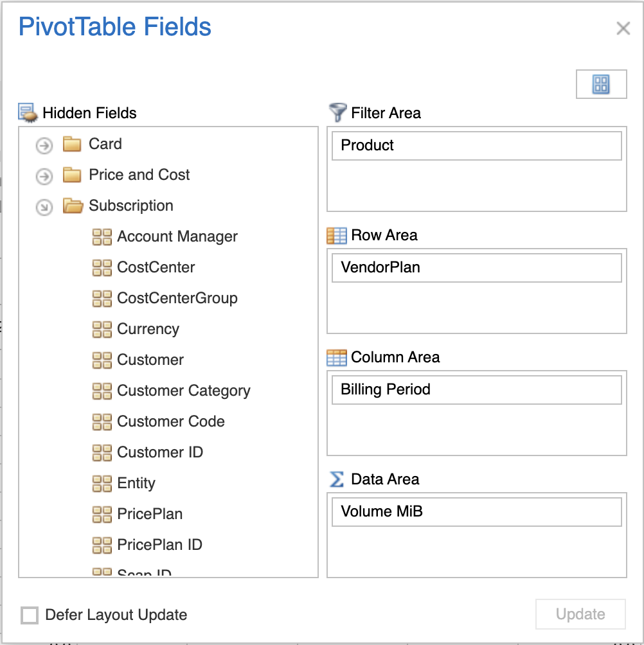Select Product in the Filter Area
Viewport: 644px width, 645px height.
[476, 146]
